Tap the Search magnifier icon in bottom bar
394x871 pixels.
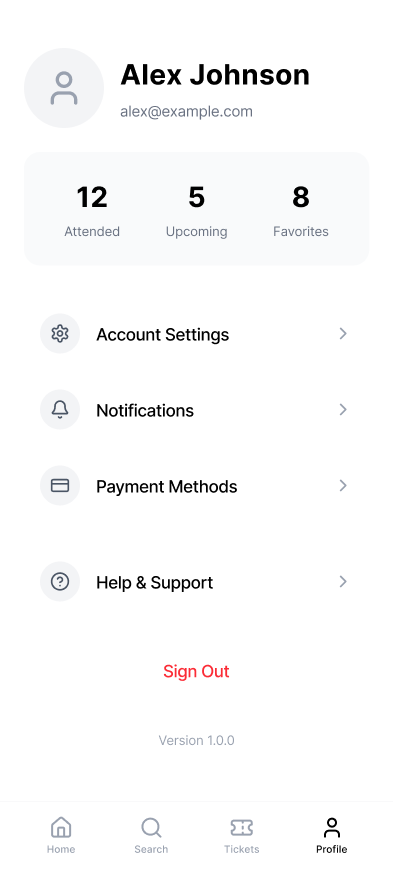[x=151, y=827]
